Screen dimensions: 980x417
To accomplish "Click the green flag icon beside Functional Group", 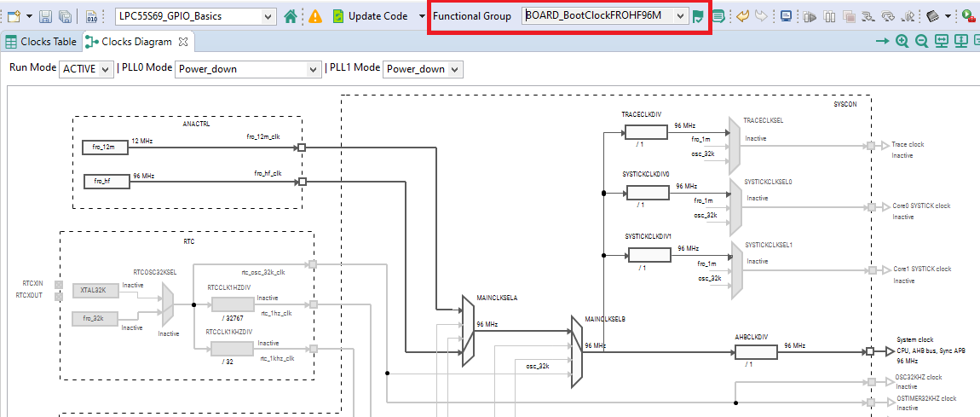I will (x=699, y=16).
